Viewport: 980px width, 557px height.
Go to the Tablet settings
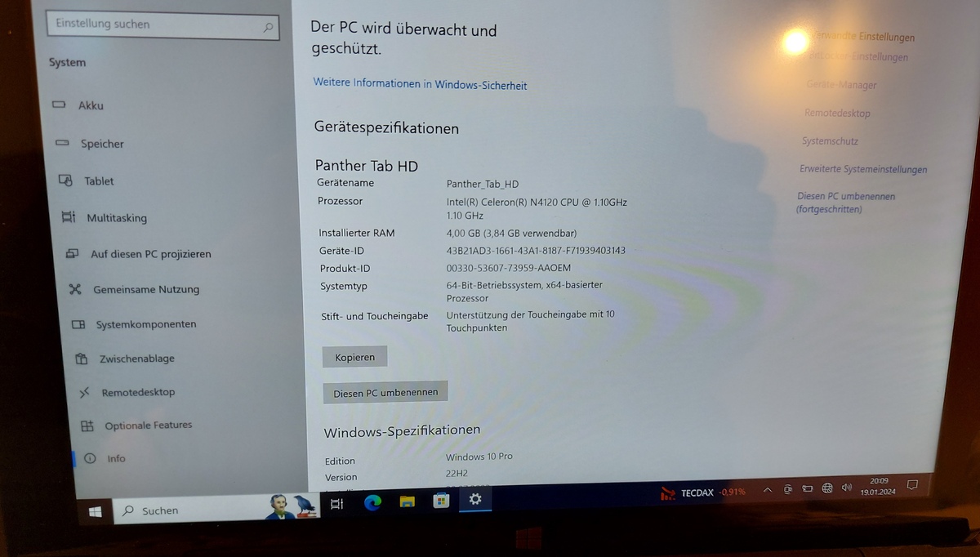coord(88,180)
